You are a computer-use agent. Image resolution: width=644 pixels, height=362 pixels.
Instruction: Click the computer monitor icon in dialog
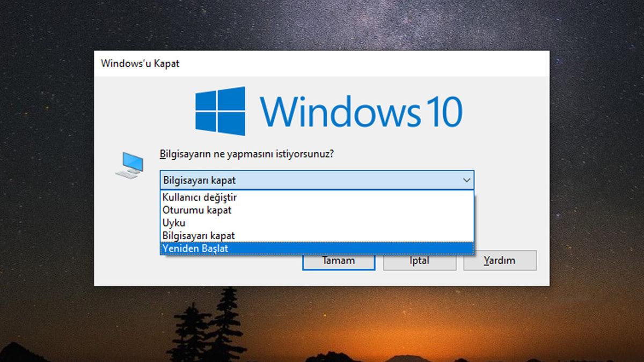pyautogui.click(x=130, y=165)
